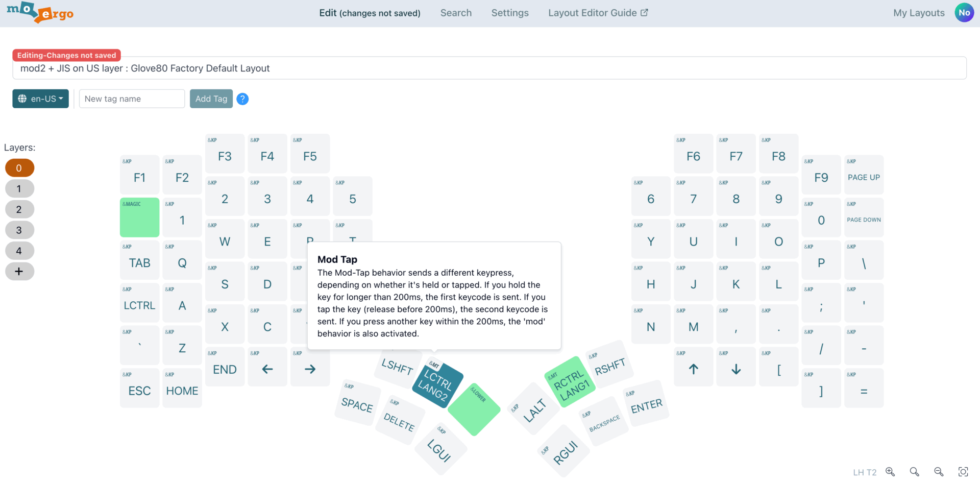Click the MoErgo logo
The width and height of the screenshot is (980, 483).
pyautogui.click(x=40, y=12)
